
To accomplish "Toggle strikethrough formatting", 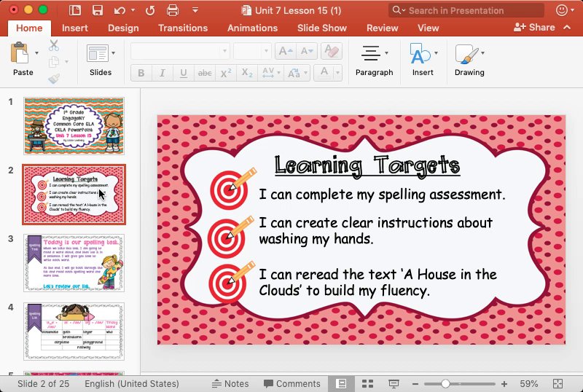I will click(205, 73).
